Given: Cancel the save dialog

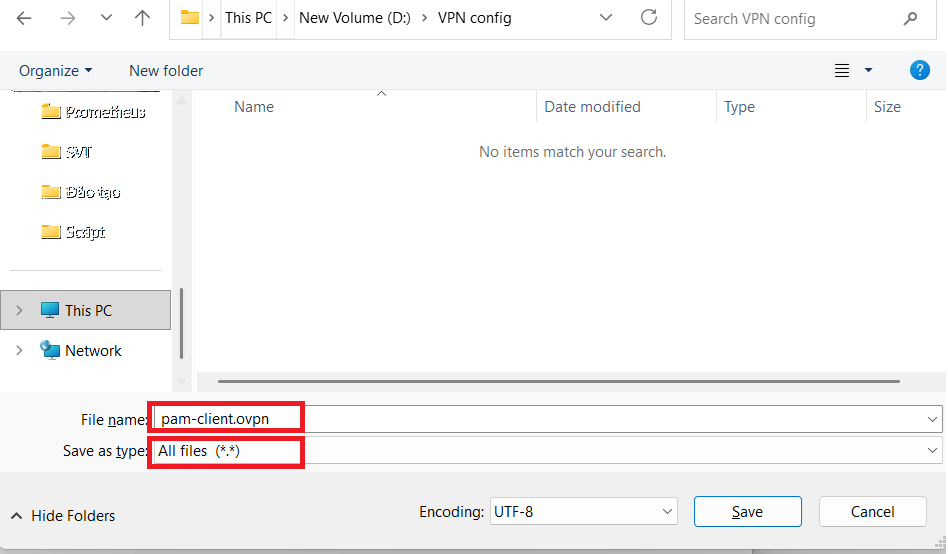Looking at the screenshot, I should pyautogui.click(x=872, y=512).
